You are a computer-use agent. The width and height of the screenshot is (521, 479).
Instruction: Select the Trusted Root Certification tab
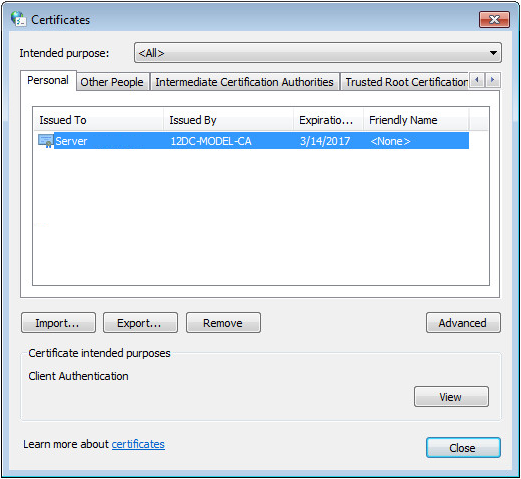click(405, 82)
